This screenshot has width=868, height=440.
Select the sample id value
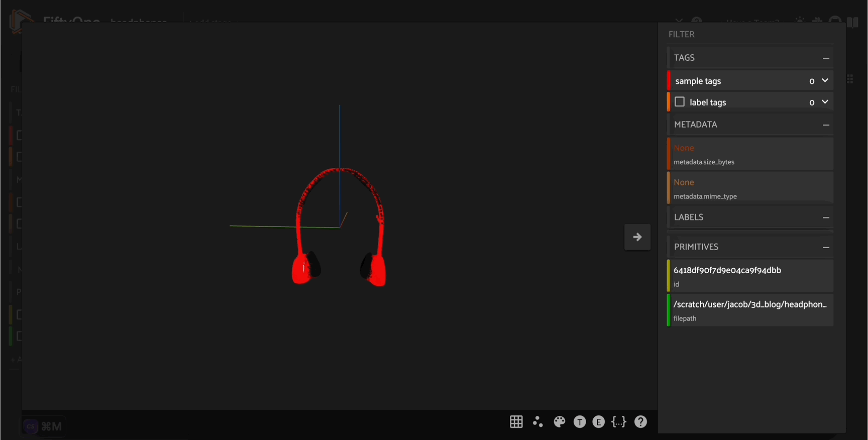tap(727, 270)
